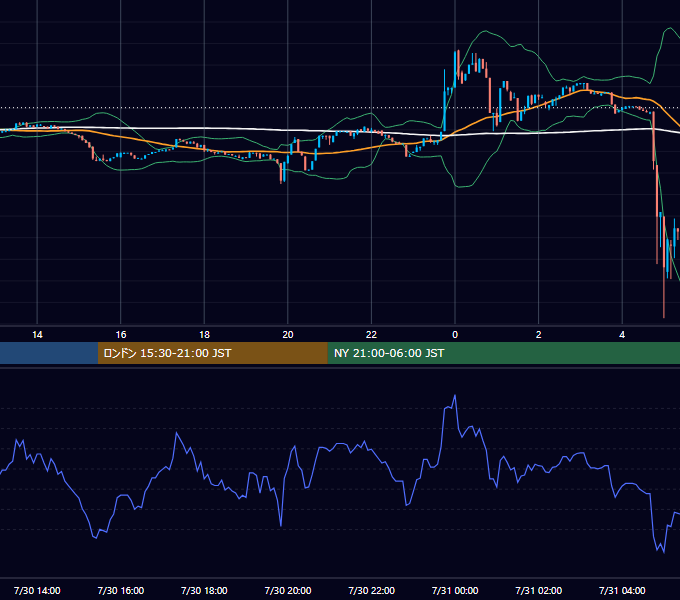
Task: Click the 7/30 16:00 date label
Action: click(121, 590)
